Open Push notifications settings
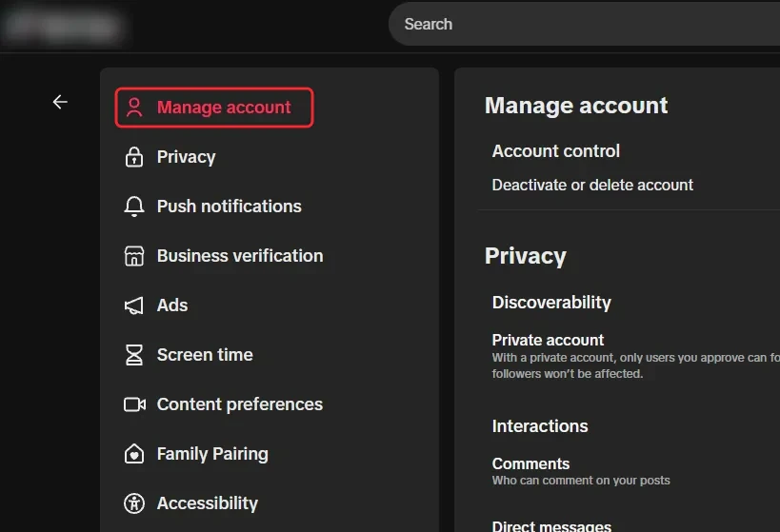Screen dimensions: 780x532 (230, 207)
